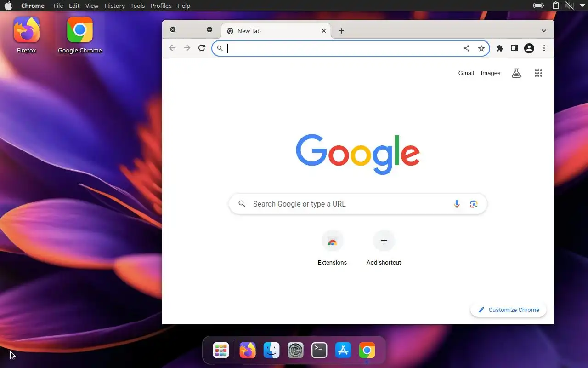Image resolution: width=588 pixels, height=368 pixels.
Task: Reload the page with the refresh icon
Action: [202, 48]
